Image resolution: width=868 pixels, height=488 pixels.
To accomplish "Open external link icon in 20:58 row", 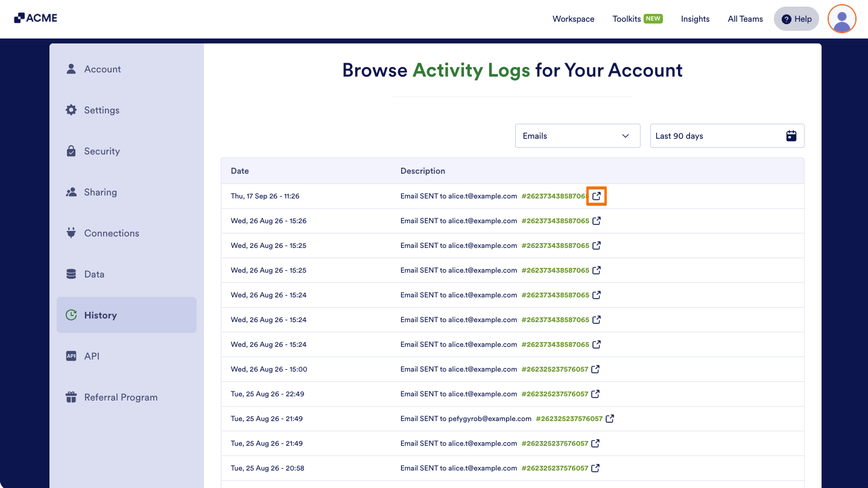I will click(x=595, y=468).
